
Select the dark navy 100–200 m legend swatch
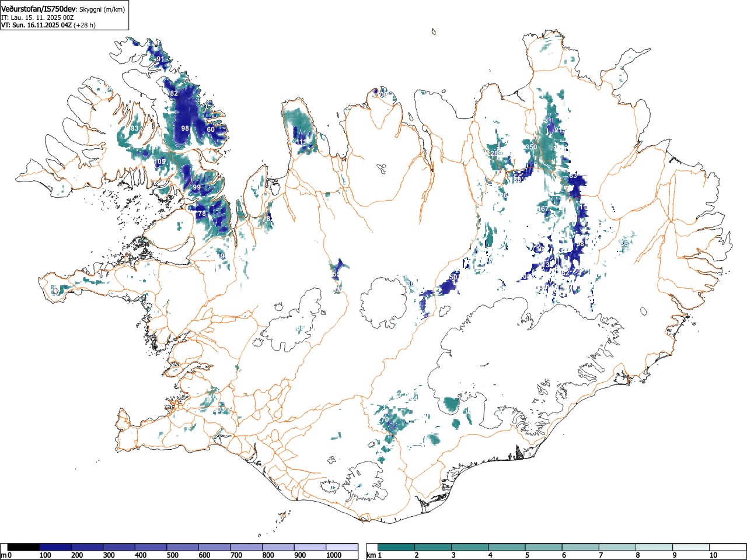click(x=55, y=547)
